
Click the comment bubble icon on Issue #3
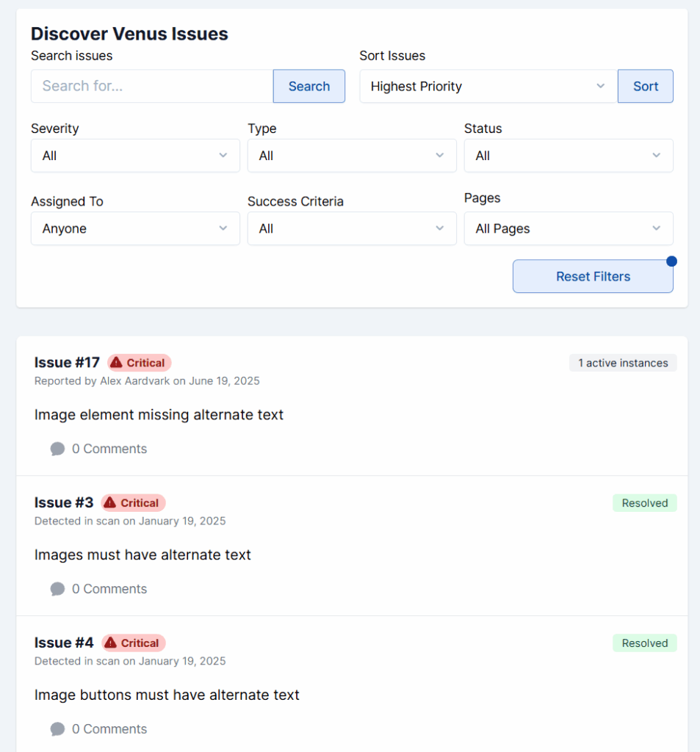[57, 589]
